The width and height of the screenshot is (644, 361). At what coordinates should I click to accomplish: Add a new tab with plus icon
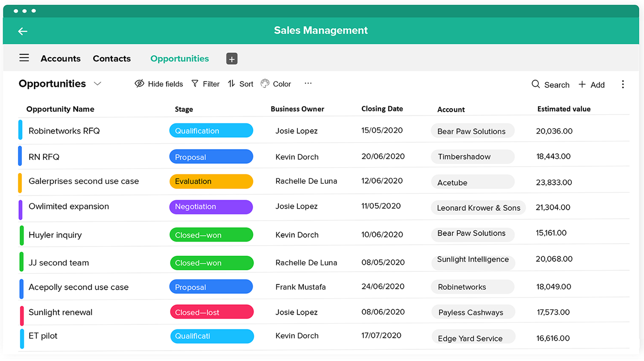pos(232,59)
